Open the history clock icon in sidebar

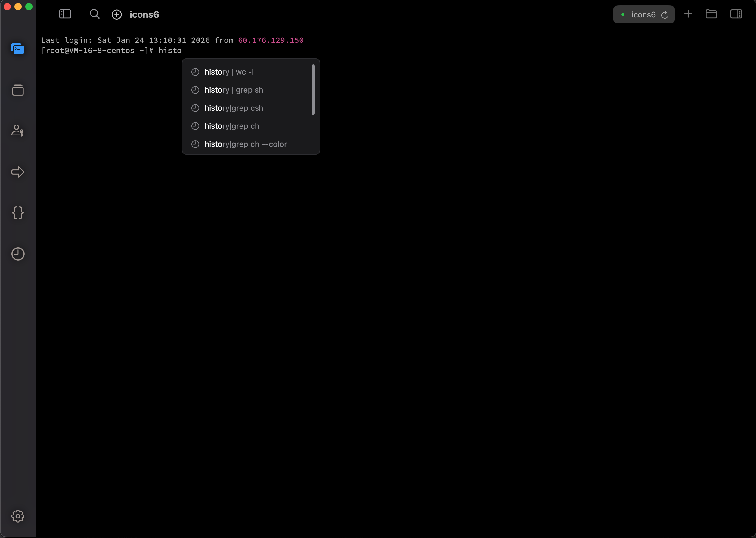point(18,254)
